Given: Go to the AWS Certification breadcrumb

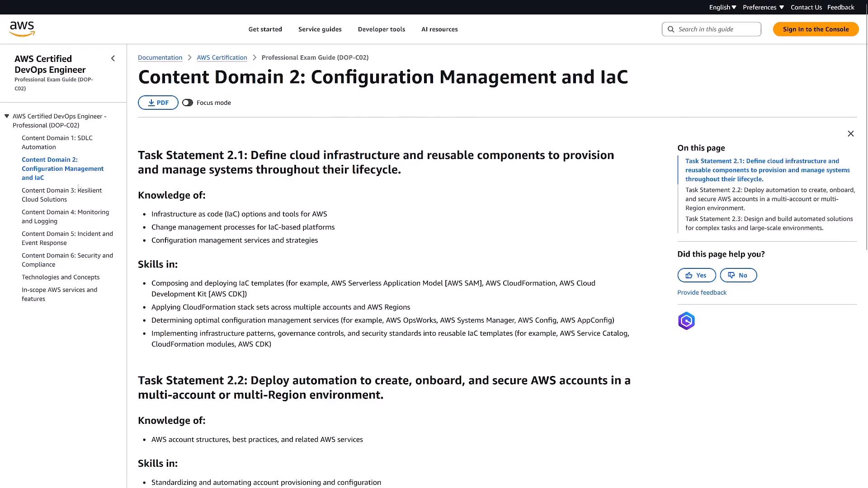Looking at the screenshot, I should click(222, 57).
